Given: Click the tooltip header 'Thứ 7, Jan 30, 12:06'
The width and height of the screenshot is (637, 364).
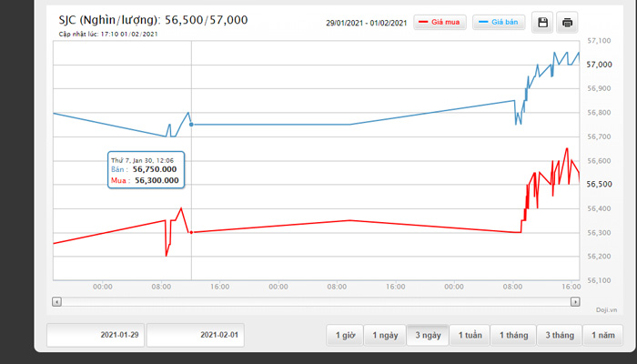Looking at the screenshot, I should pyautogui.click(x=142, y=160).
